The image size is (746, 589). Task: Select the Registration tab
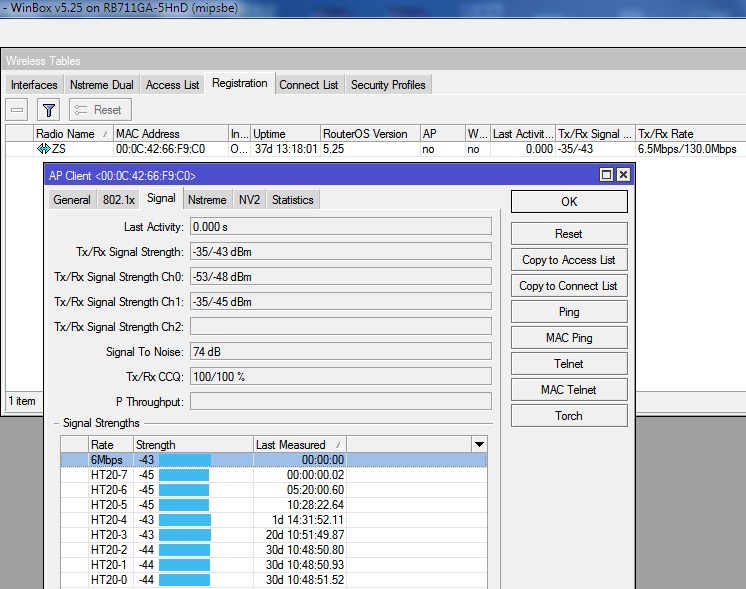[x=240, y=83]
